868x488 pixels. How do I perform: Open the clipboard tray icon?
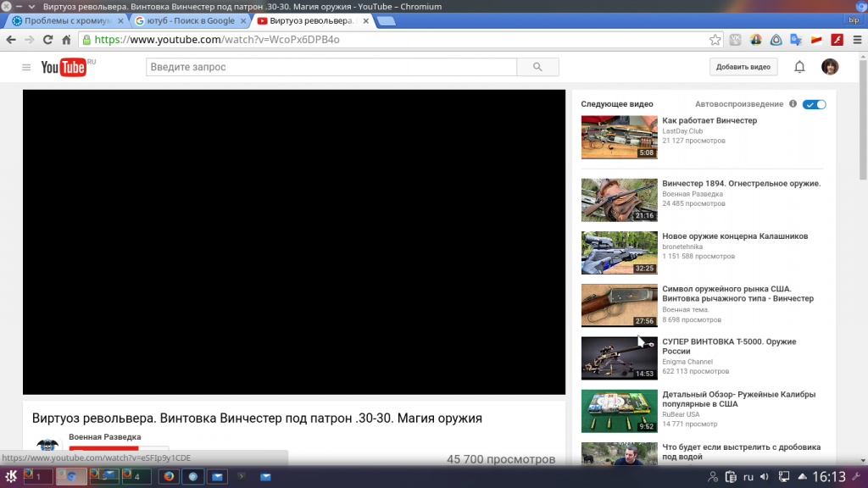[731, 476]
